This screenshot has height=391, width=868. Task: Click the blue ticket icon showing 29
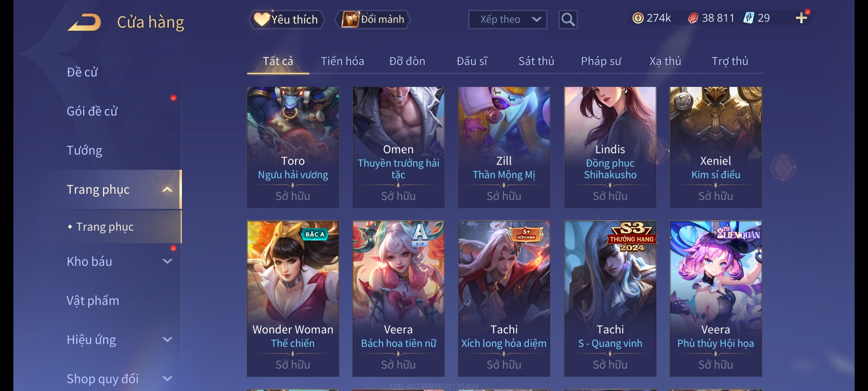coord(749,18)
